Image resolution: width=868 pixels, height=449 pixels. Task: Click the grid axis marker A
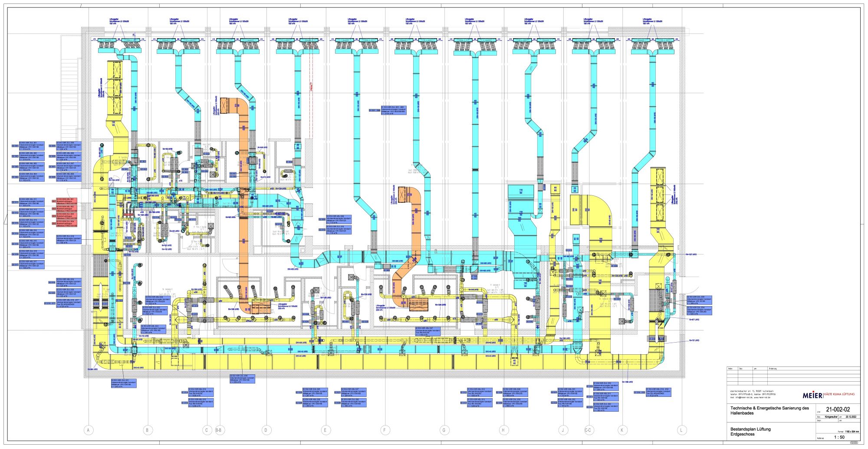89,430
